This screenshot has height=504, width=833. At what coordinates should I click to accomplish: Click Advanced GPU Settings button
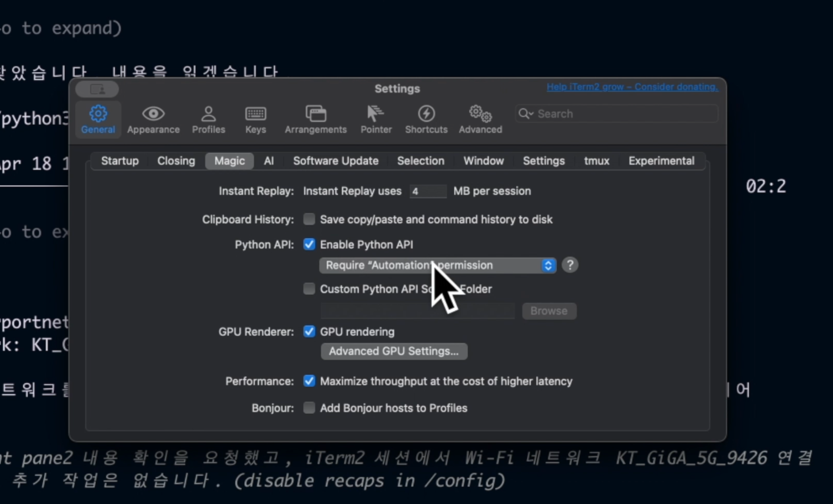(x=394, y=351)
